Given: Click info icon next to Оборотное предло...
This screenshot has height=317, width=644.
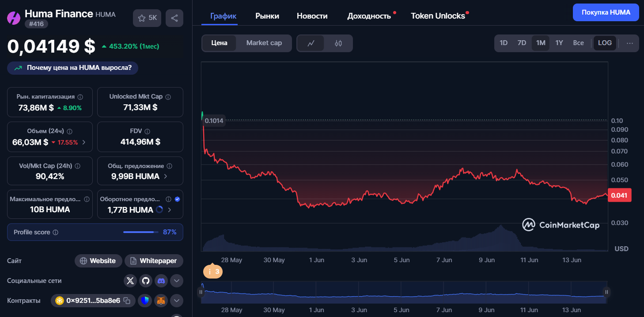Looking at the screenshot, I should tap(168, 199).
